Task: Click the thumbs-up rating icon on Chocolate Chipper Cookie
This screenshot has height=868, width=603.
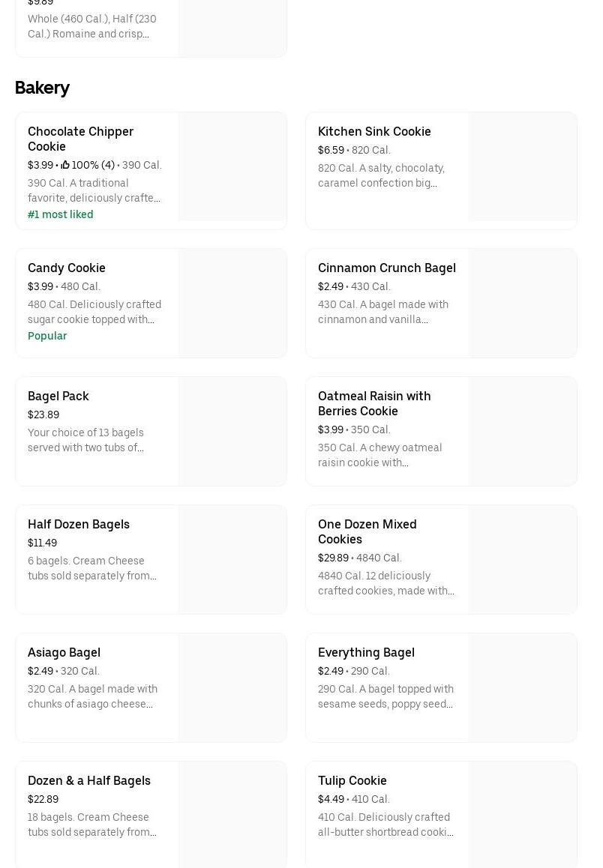Action: point(65,165)
